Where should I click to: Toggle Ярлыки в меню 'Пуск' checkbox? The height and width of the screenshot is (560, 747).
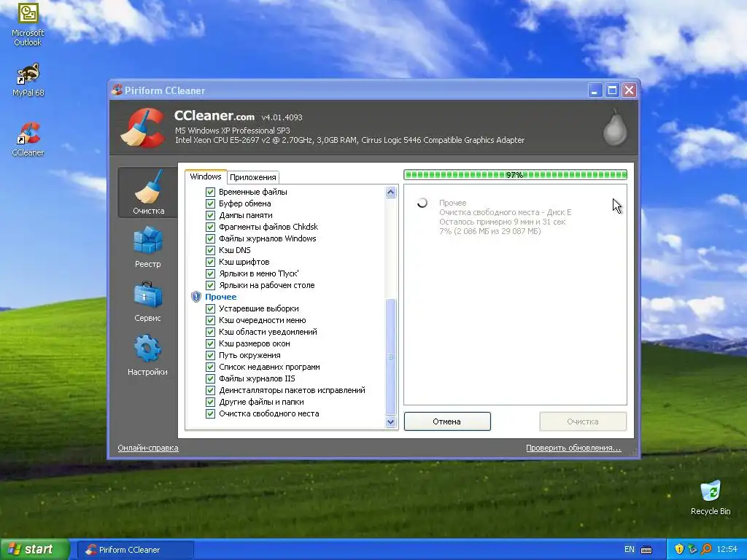pos(210,273)
